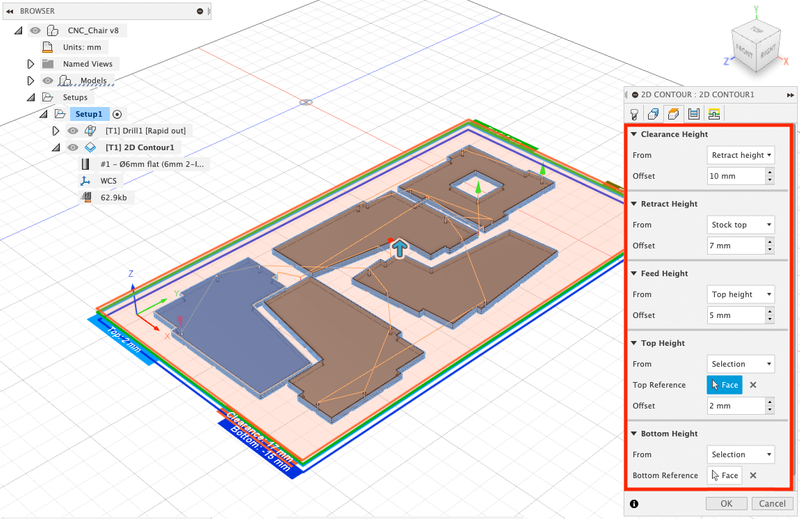Click the Feed Height offset field
Image resolution: width=800 pixels, height=519 pixels.
point(735,315)
